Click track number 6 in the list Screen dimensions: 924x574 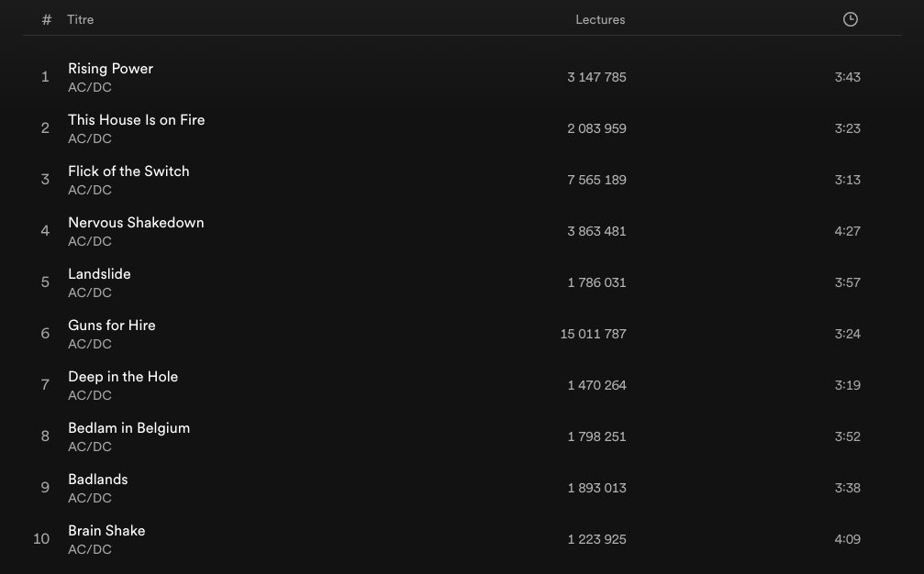click(45, 334)
